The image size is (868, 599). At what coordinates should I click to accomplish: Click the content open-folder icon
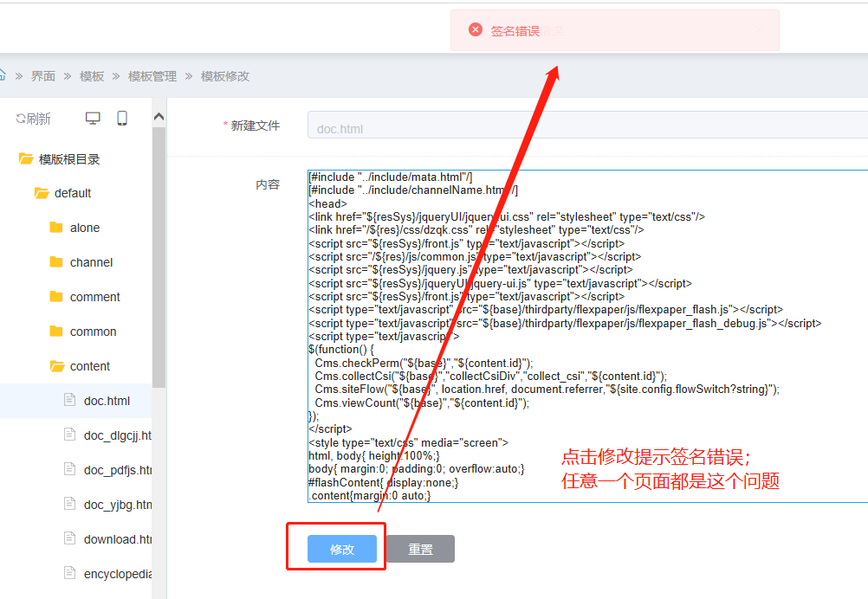click(57, 365)
